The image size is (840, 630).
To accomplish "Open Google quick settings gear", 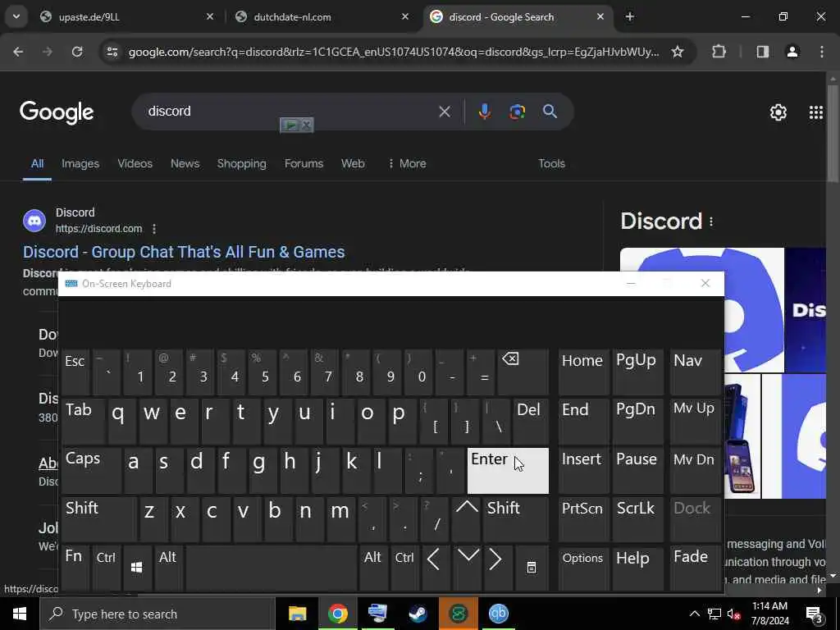I will pos(778,112).
